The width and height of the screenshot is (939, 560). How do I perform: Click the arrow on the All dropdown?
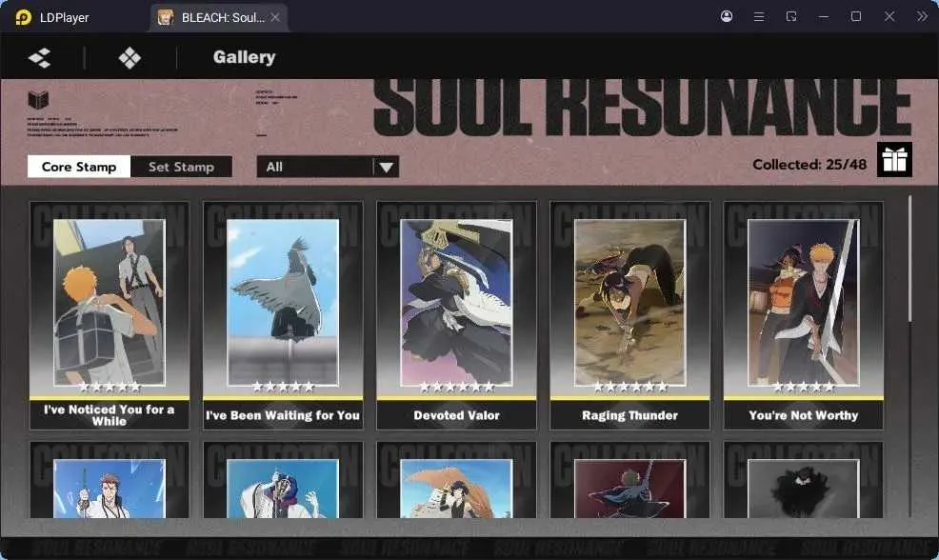(x=387, y=167)
